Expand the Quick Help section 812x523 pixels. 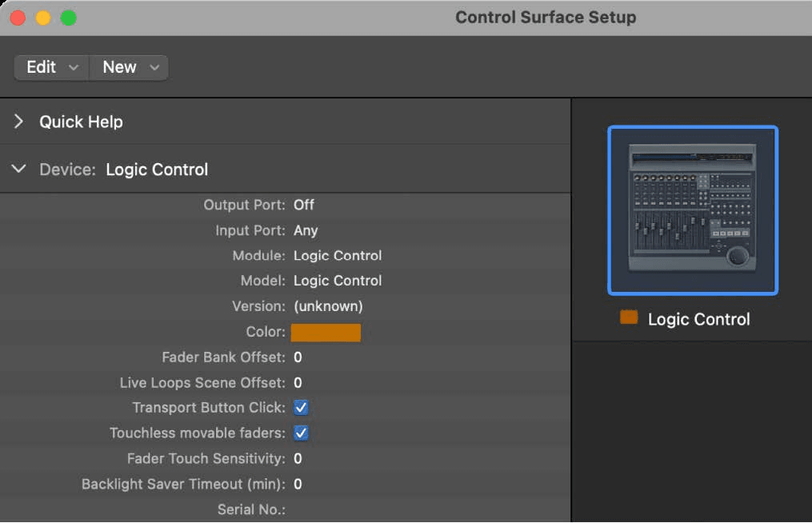(x=18, y=122)
